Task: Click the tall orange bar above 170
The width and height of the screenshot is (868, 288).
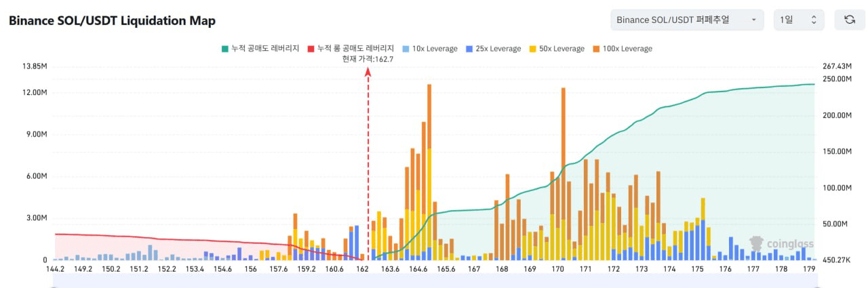Action: [564, 153]
